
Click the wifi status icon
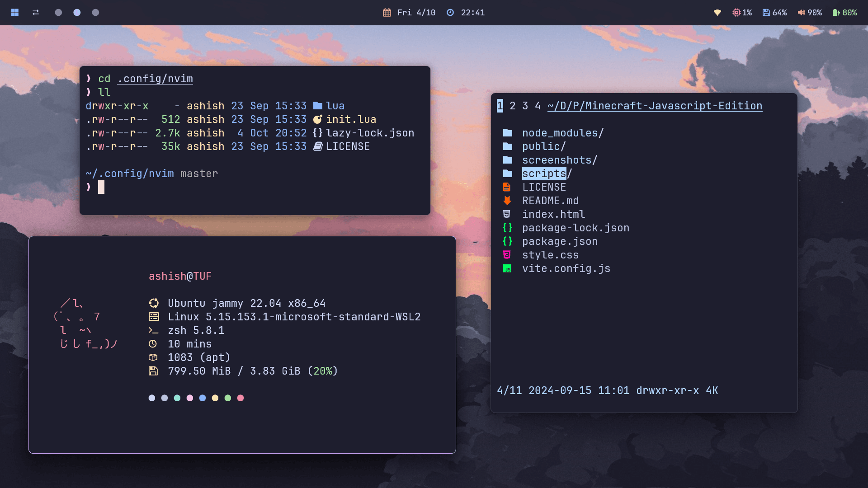717,13
